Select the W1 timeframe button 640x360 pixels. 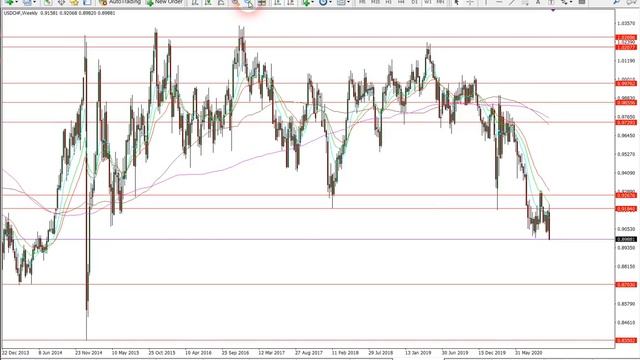click(427, 2)
